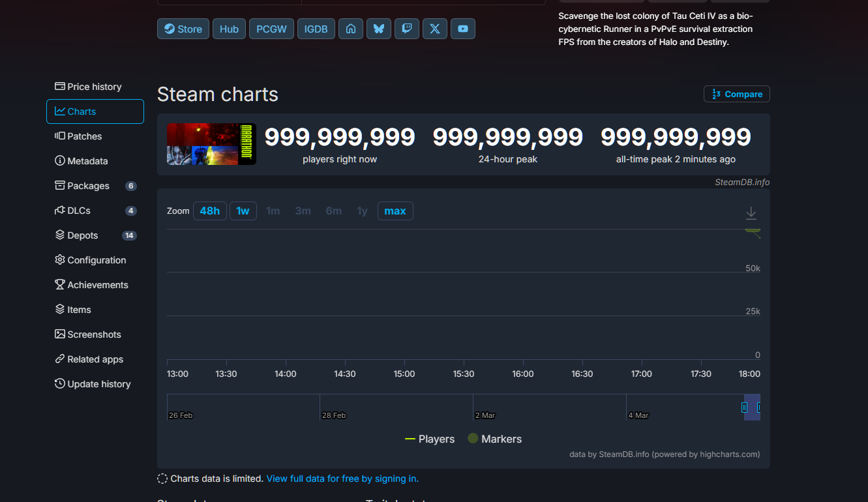Image resolution: width=868 pixels, height=502 pixels.
Task: Click the 'players right now' count
Action: click(x=340, y=137)
